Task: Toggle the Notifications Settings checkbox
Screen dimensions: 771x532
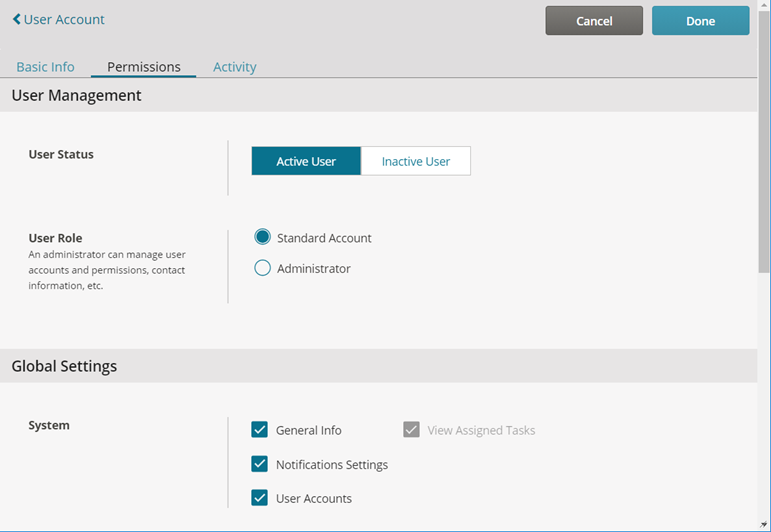Action: (260, 464)
